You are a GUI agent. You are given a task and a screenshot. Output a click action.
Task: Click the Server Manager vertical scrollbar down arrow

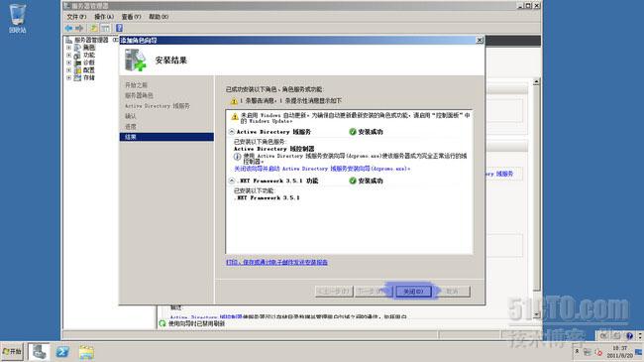point(536,315)
